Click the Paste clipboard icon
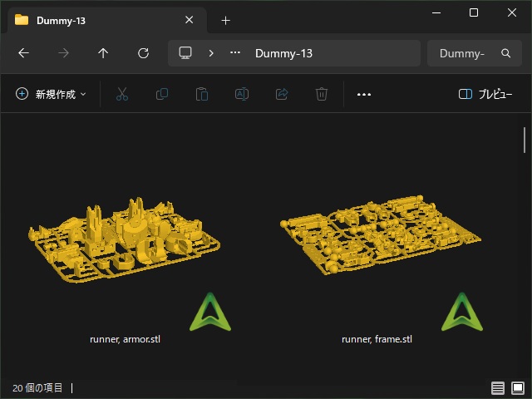The height and width of the screenshot is (399, 532). pos(202,94)
